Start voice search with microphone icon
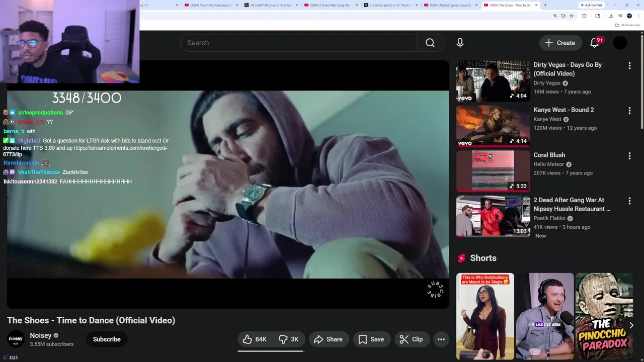The image size is (644, 362). 460,43
